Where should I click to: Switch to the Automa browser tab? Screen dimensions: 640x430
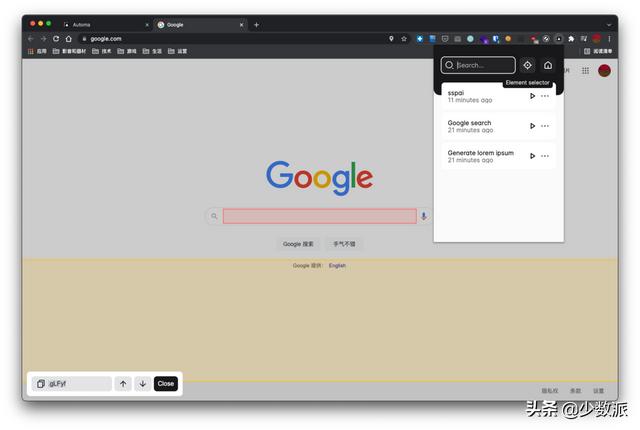(x=106, y=25)
